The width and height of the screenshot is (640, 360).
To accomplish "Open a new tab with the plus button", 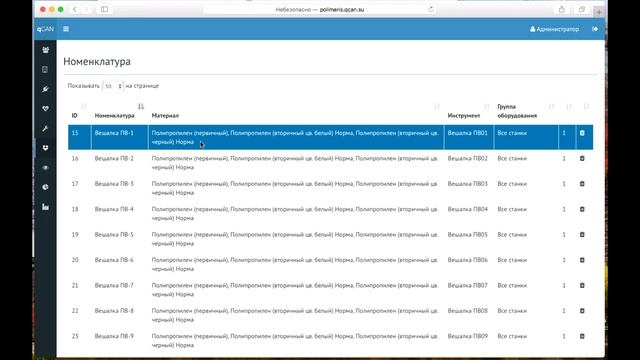I will pos(599,12).
